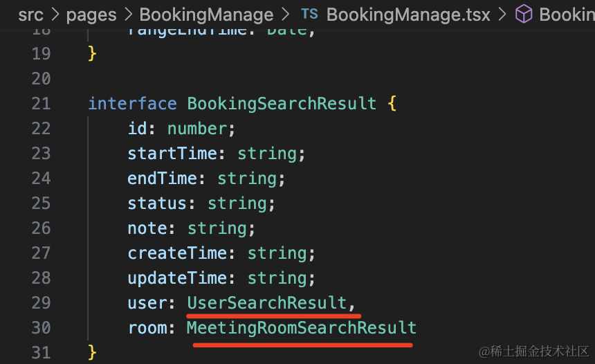Click line number 21 in gutter
595x364 pixels.
point(42,104)
